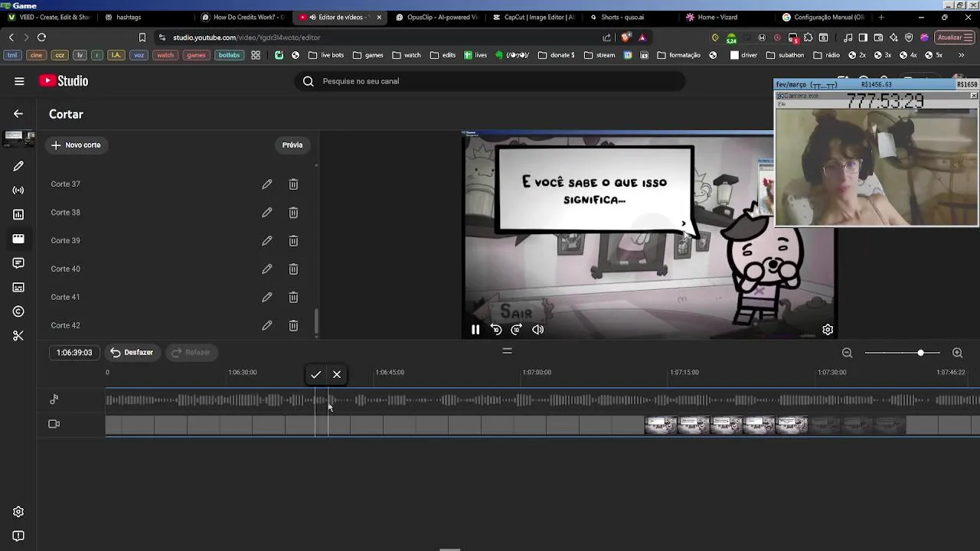Open the live bots bookmark folder
This screenshot has width=980, height=551.
(x=325, y=55)
